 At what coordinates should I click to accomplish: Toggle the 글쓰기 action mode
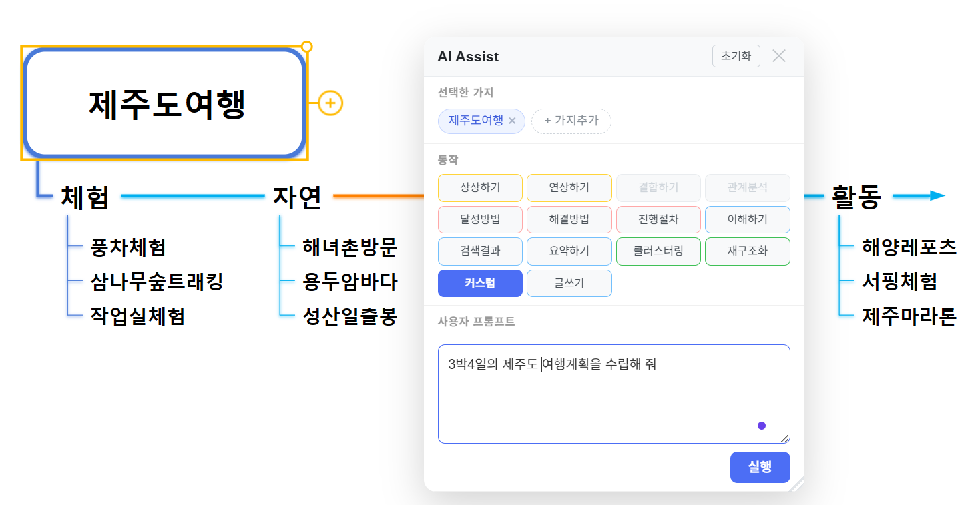(569, 283)
